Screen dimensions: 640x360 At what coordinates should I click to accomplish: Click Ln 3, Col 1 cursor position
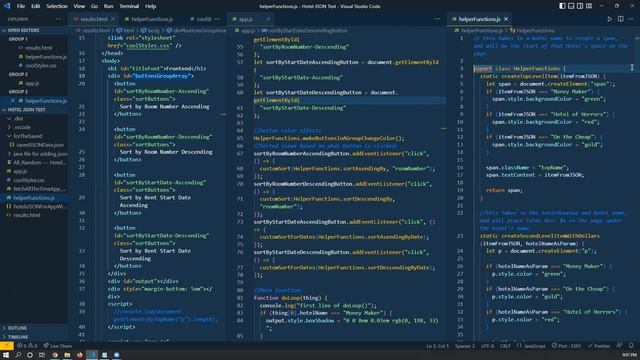[437, 346]
